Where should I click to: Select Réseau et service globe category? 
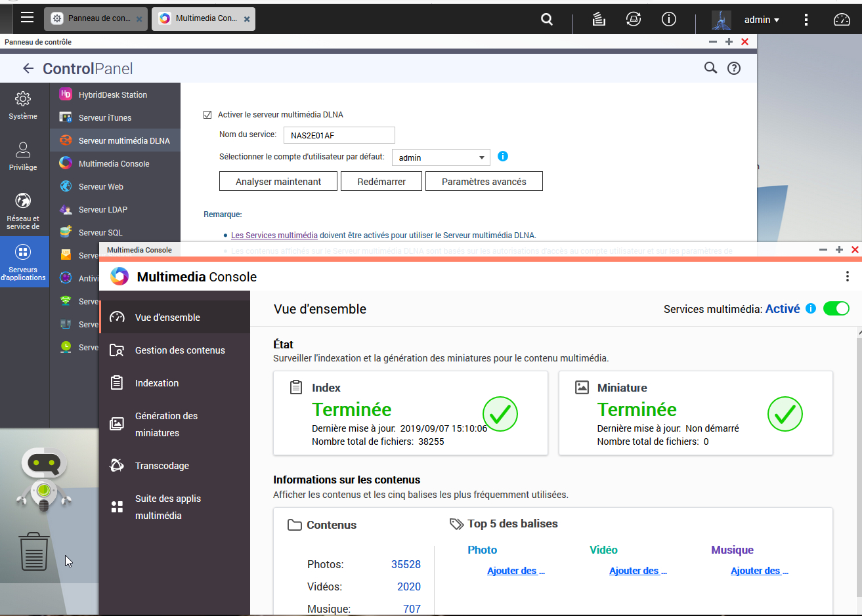point(23,211)
